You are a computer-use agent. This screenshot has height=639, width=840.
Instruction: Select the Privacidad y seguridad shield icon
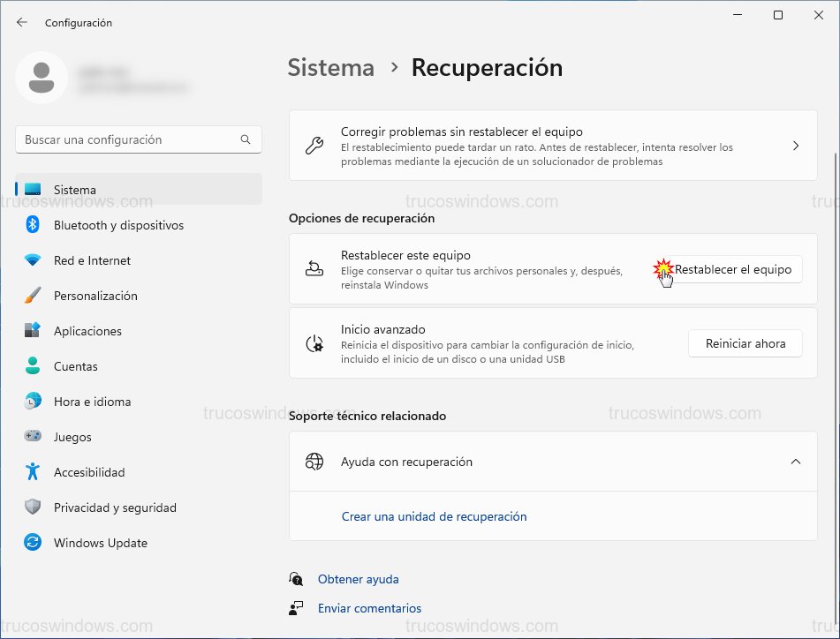pyautogui.click(x=34, y=507)
